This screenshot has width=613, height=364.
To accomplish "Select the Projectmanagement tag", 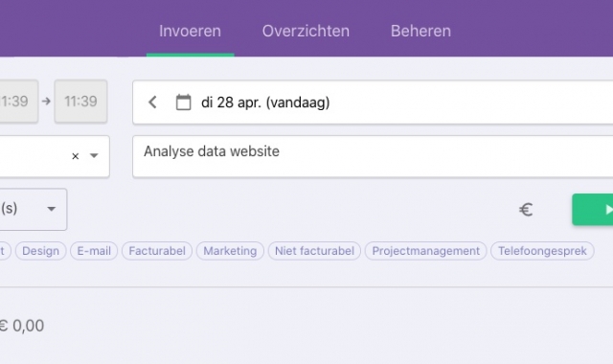I will (x=425, y=251).
